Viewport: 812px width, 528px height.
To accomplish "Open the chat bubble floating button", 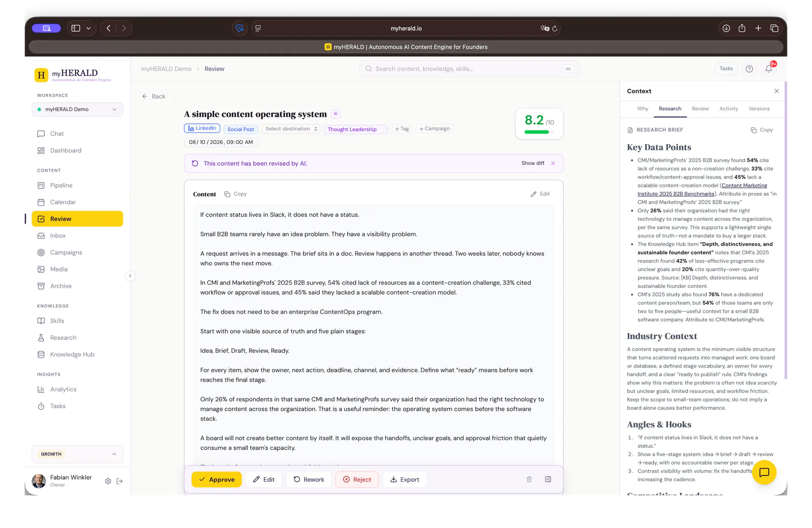I will coord(764,472).
